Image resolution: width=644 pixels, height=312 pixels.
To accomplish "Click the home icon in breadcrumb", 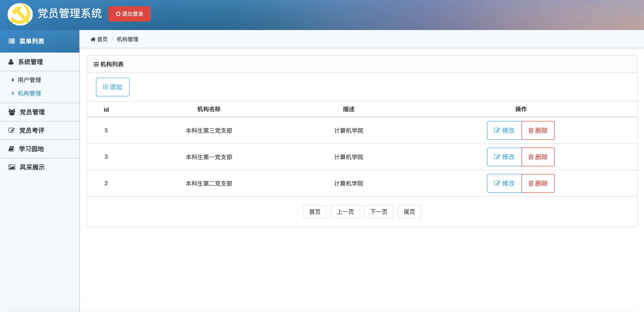I will (x=93, y=39).
